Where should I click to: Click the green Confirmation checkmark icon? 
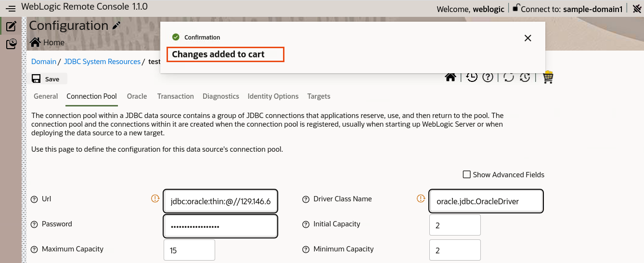point(176,37)
